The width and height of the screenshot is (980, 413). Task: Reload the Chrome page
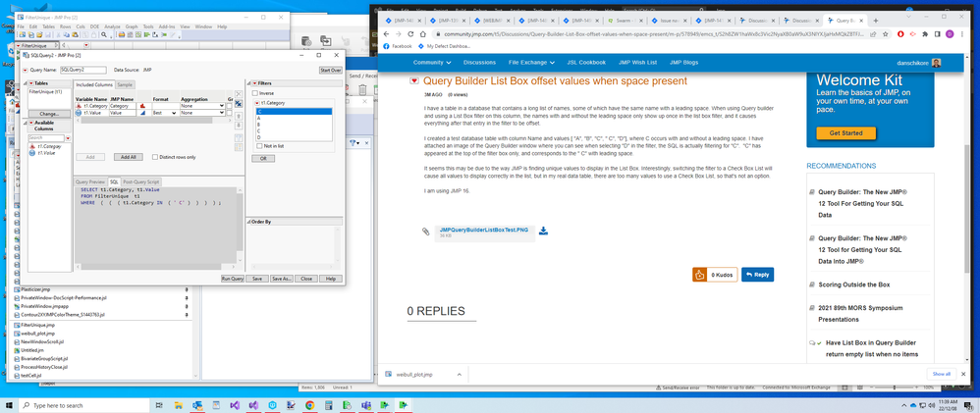(409, 33)
